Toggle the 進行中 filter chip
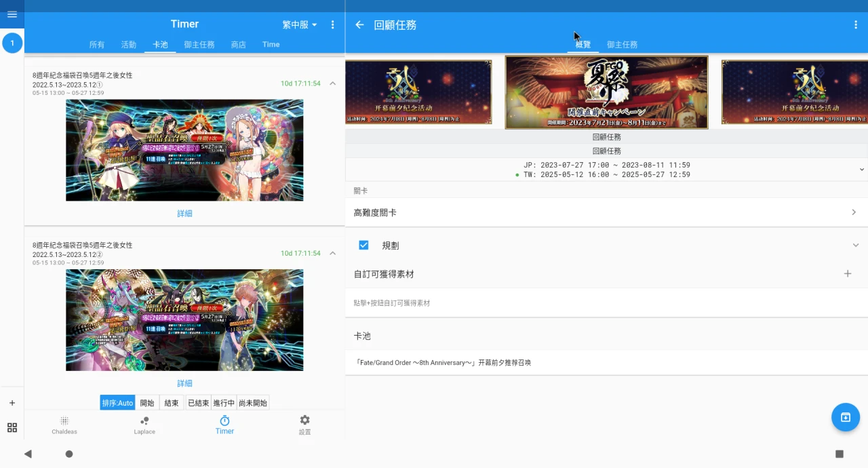This screenshot has height=468, width=868. 224,403
